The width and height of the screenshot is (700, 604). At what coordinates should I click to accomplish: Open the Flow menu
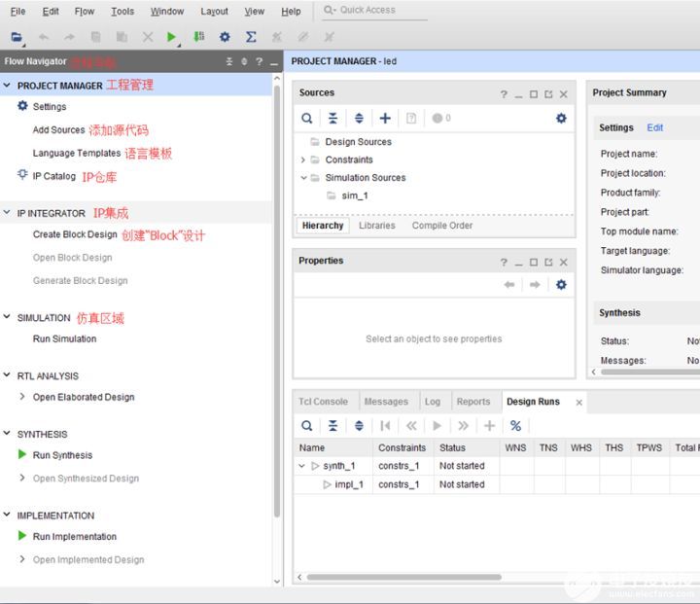[85, 11]
